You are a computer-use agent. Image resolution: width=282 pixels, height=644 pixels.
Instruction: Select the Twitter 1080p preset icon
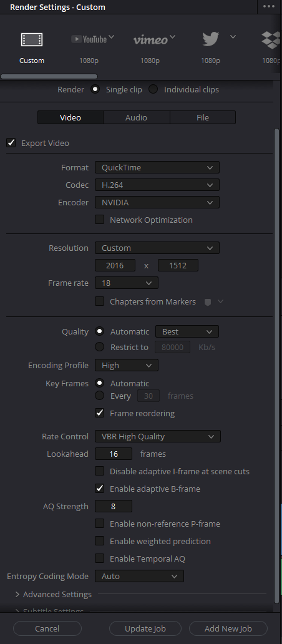211,39
